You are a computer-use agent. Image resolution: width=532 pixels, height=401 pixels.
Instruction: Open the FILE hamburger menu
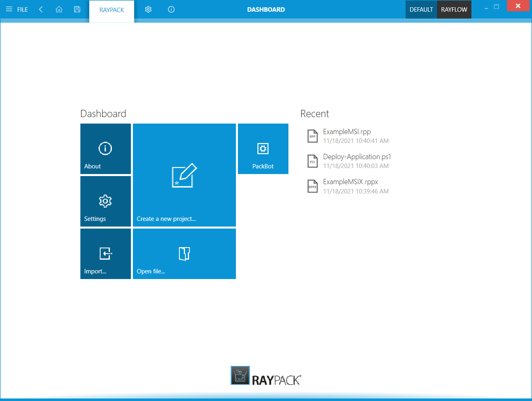click(17, 9)
